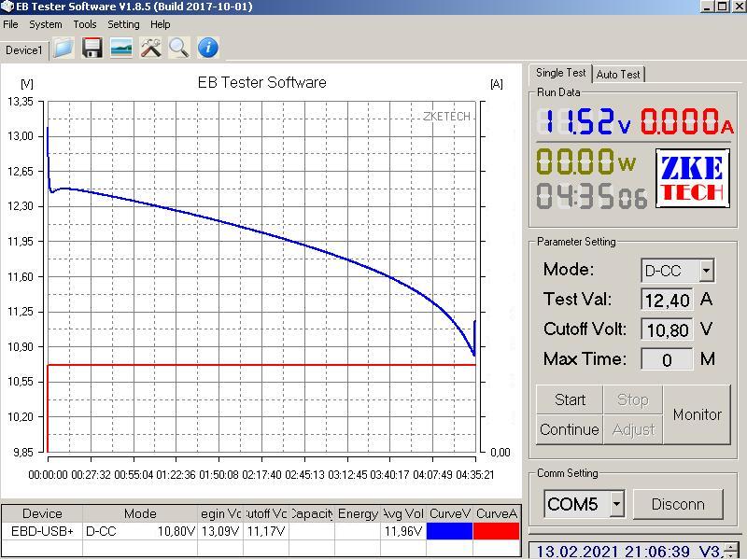The image size is (747, 560).
Task: Click the status bar spinner arrows
Action: pos(730,551)
